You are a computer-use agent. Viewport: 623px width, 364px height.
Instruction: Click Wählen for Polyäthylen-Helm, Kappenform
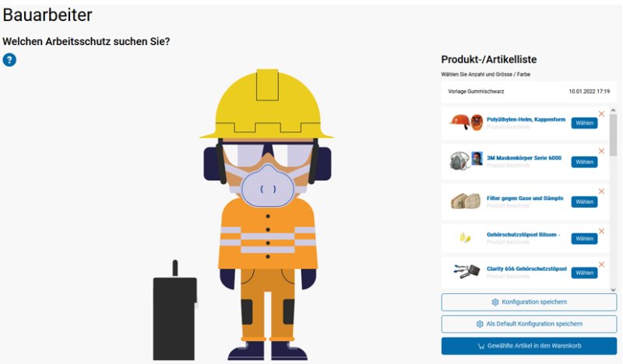point(584,123)
